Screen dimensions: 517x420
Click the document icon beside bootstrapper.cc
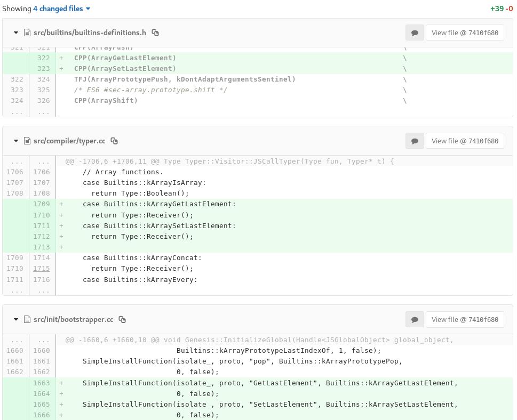click(27, 319)
